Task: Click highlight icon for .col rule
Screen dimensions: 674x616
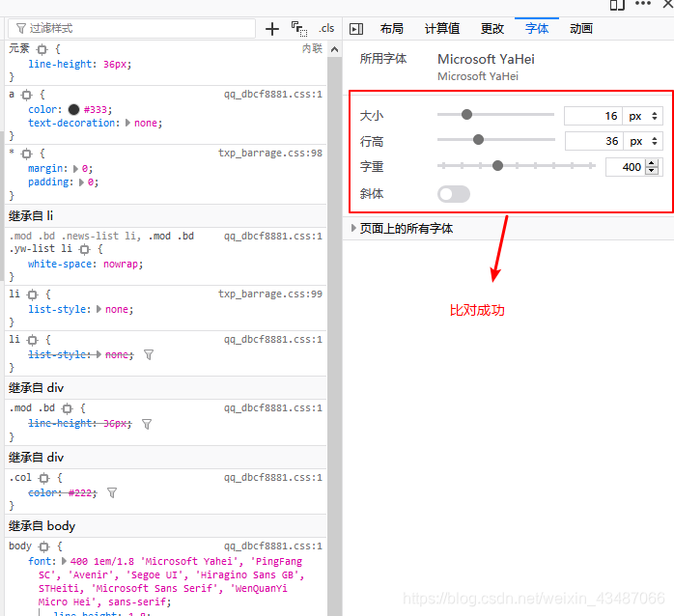Action: [x=43, y=478]
